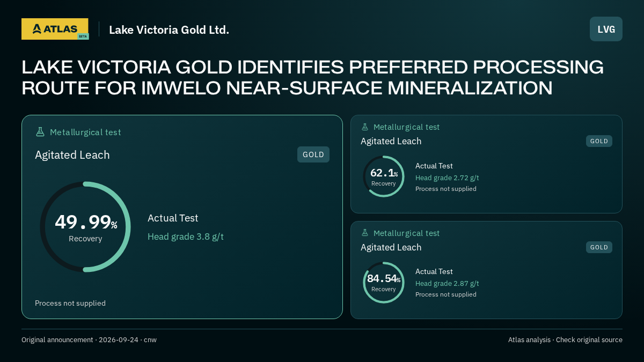This screenshot has width=644, height=362.
Task: Click the Atlas Beta logo
Action: [x=55, y=29]
